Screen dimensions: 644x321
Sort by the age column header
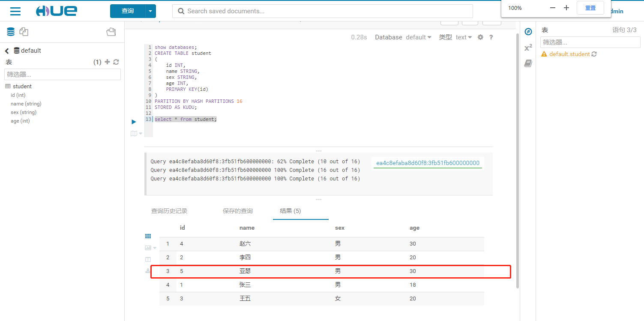click(x=414, y=228)
